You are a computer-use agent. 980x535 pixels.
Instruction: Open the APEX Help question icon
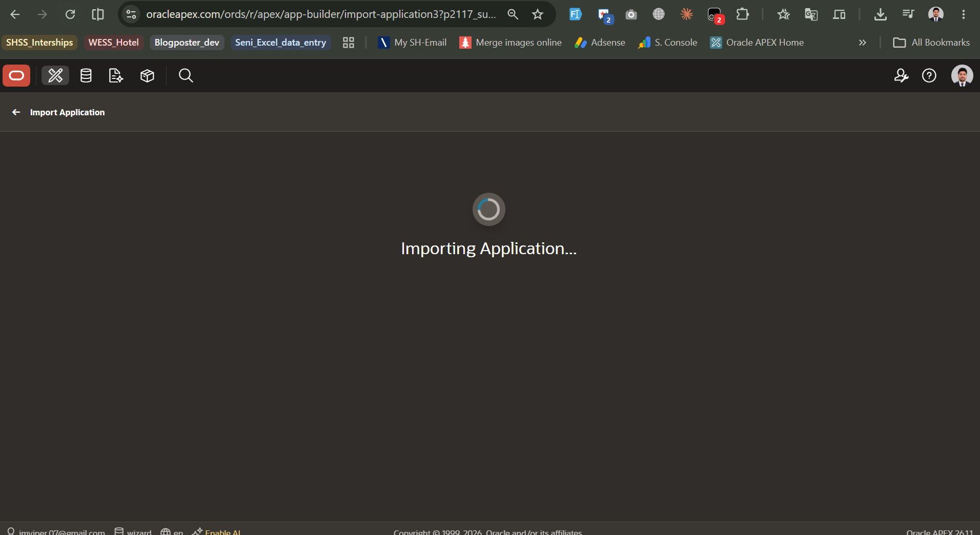929,76
